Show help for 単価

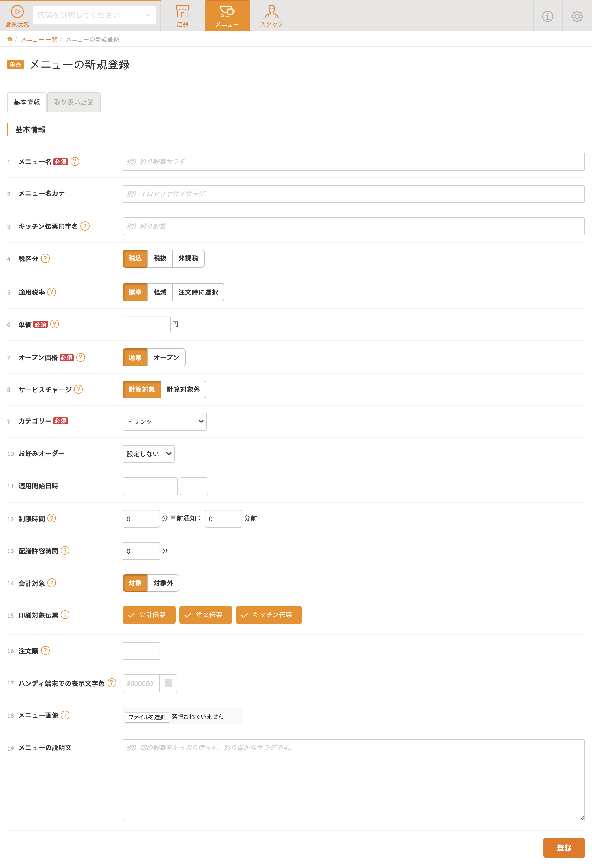(x=55, y=324)
